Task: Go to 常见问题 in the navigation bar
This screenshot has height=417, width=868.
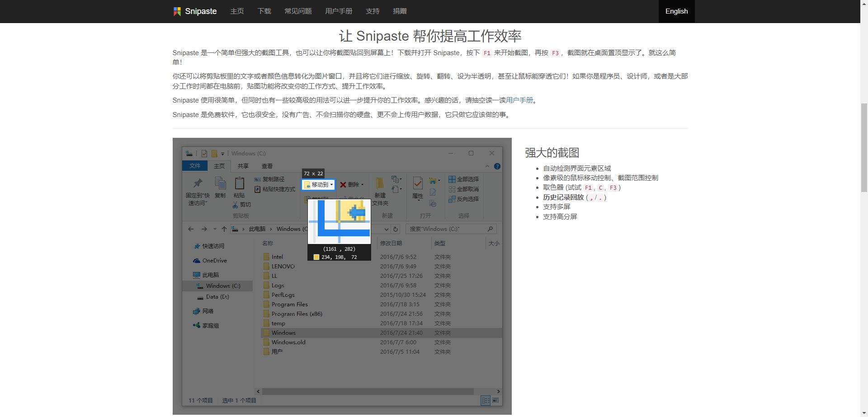Action: 298,11
